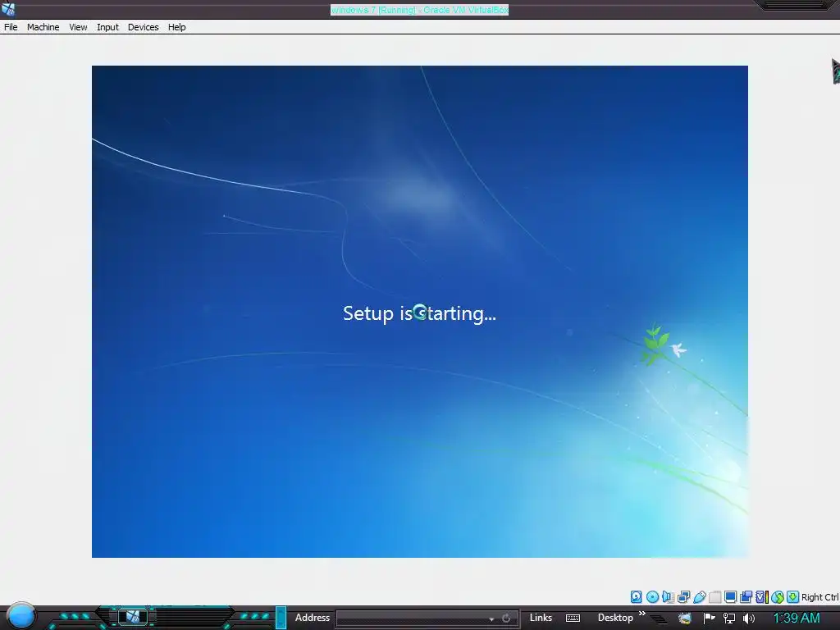The width and height of the screenshot is (840, 630).
Task: Open the Devices menu
Action: tap(143, 27)
